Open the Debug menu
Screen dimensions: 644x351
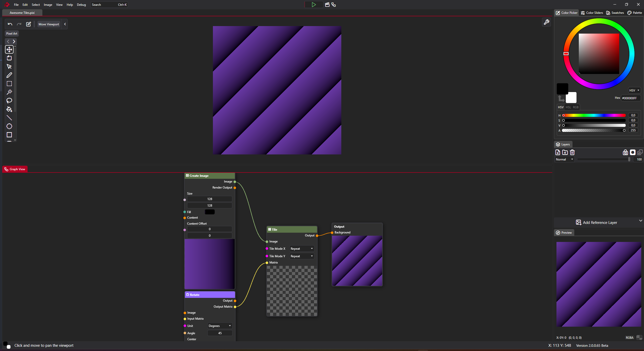click(x=81, y=5)
